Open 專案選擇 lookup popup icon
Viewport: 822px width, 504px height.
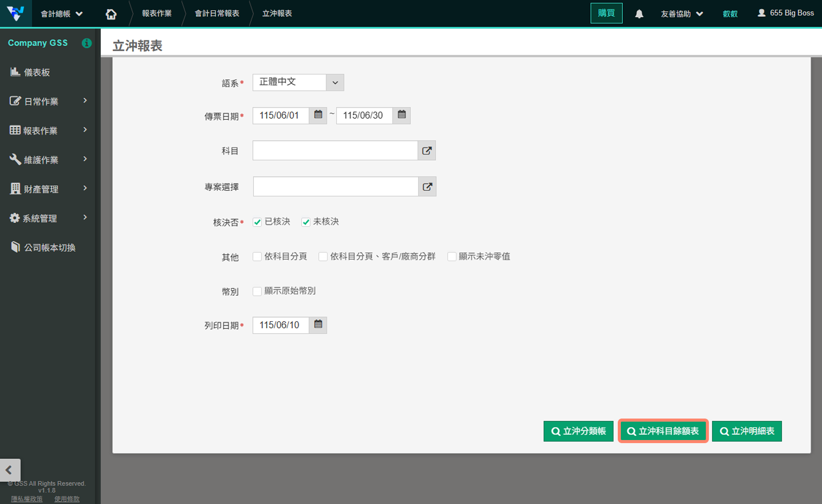pyautogui.click(x=427, y=187)
